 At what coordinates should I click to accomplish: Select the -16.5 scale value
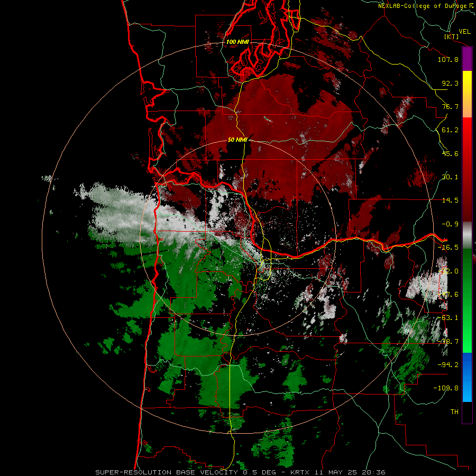[x=448, y=248]
